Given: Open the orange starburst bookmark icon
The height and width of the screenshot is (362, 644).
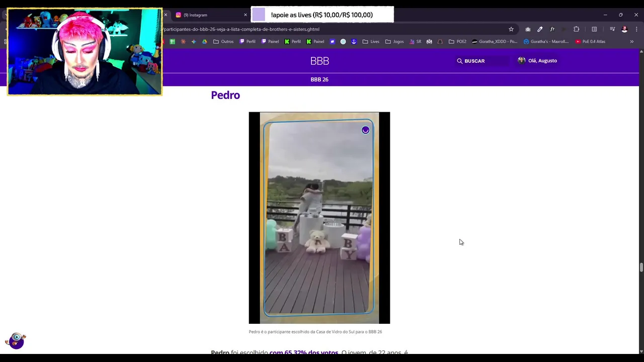Looking at the screenshot, I should click(183, 42).
